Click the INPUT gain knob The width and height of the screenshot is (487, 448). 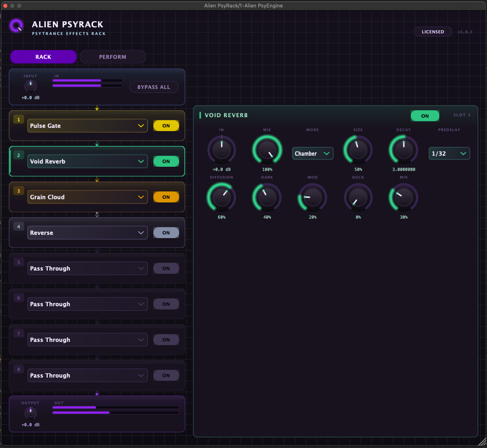(x=31, y=86)
